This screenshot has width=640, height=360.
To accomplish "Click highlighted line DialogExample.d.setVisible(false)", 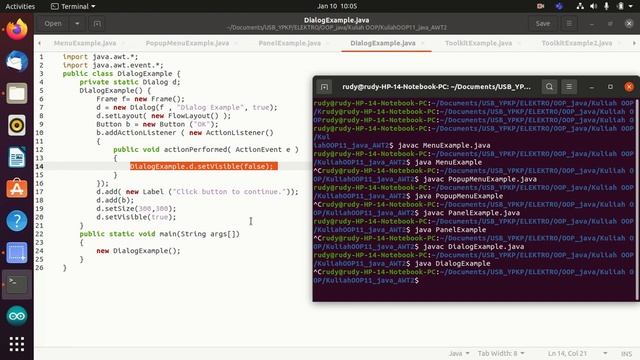I will pyautogui.click(x=204, y=166).
